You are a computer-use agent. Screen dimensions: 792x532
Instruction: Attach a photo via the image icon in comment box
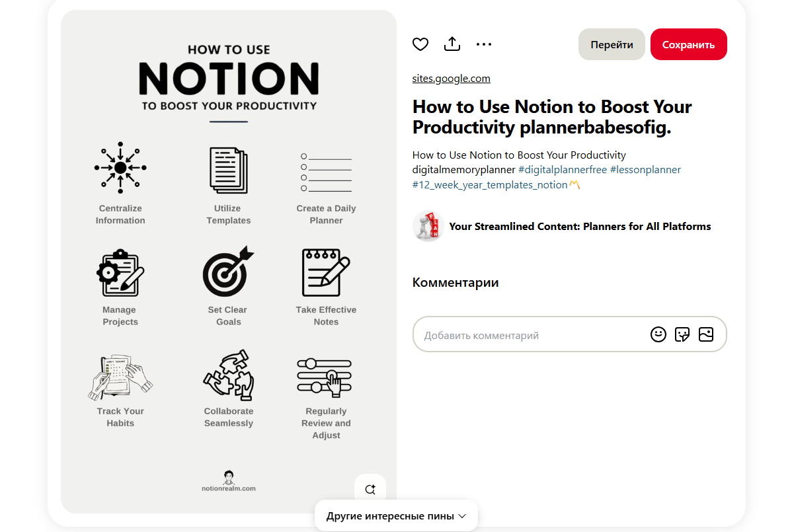point(706,334)
